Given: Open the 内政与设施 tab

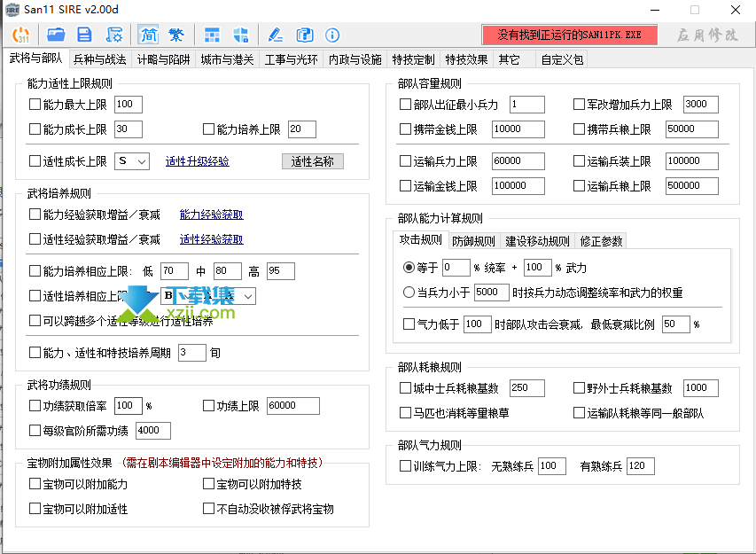Looking at the screenshot, I should [x=355, y=59].
